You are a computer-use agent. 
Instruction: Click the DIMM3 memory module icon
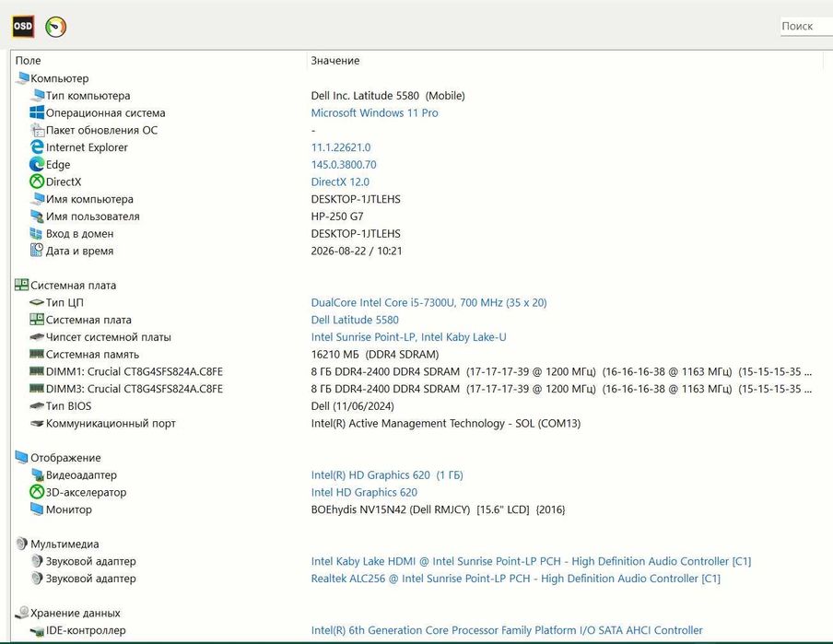coord(37,389)
